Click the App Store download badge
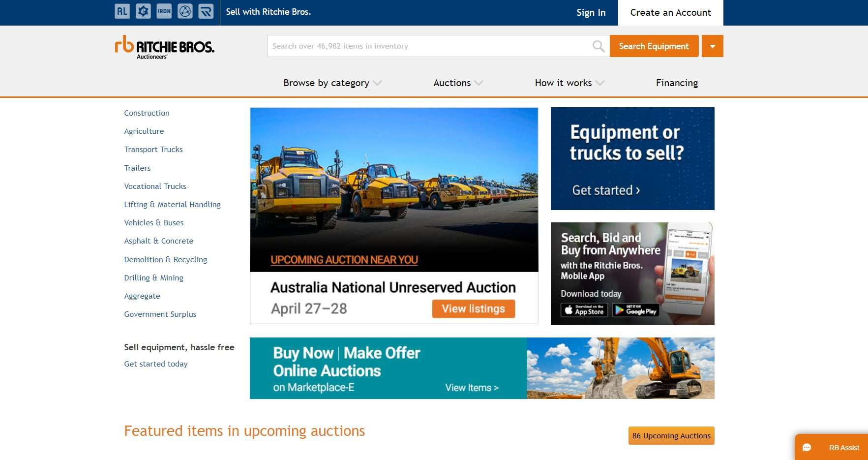 pos(584,310)
